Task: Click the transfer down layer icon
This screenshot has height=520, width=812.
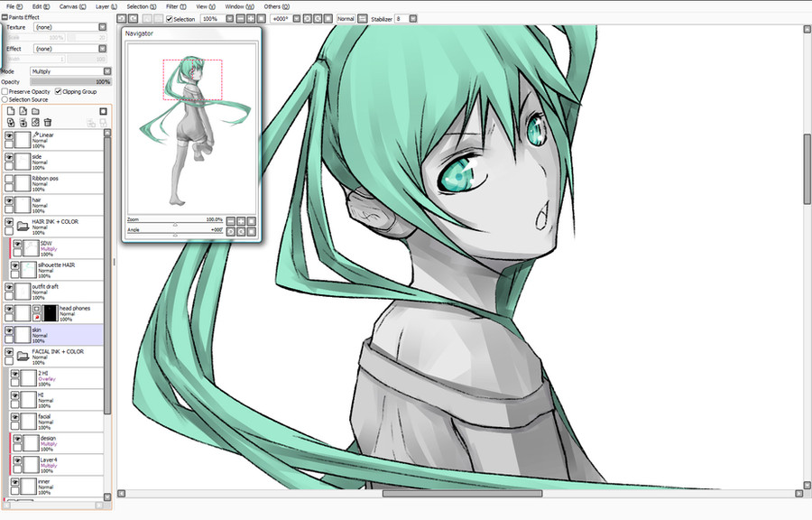Action: tap(11, 122)
